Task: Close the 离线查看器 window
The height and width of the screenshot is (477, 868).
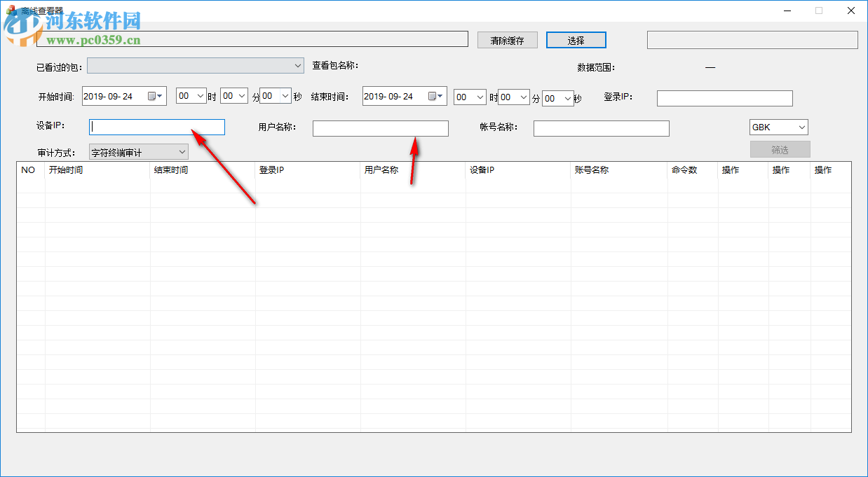Action: [x=850, y=11]
